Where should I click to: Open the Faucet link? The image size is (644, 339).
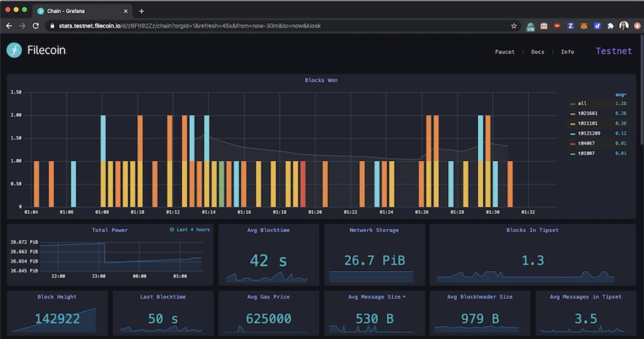[x=504, y=52]
